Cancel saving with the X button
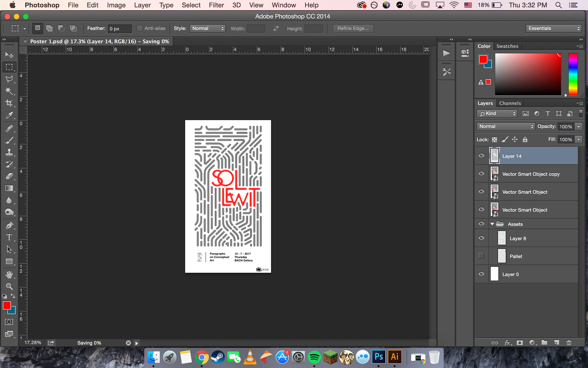 tap(128, 343)
